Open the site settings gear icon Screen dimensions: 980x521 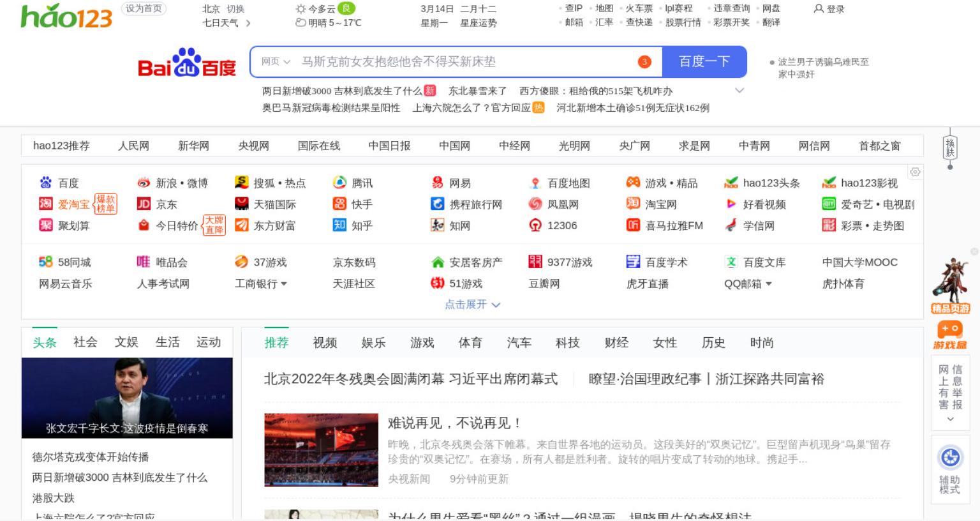tap(915, 172)
